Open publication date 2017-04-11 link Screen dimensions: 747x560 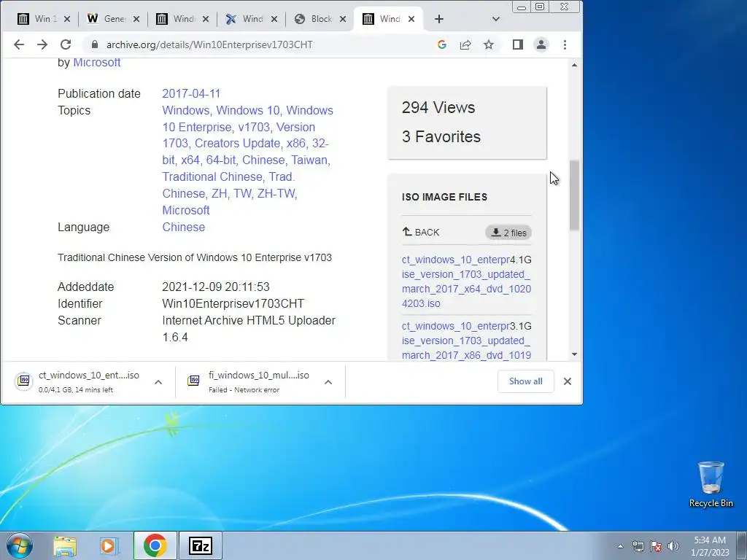[x=191, y=94]
